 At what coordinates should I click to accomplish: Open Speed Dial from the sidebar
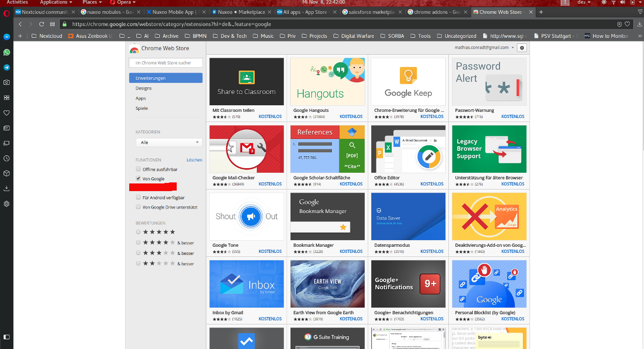coord(7,98)
